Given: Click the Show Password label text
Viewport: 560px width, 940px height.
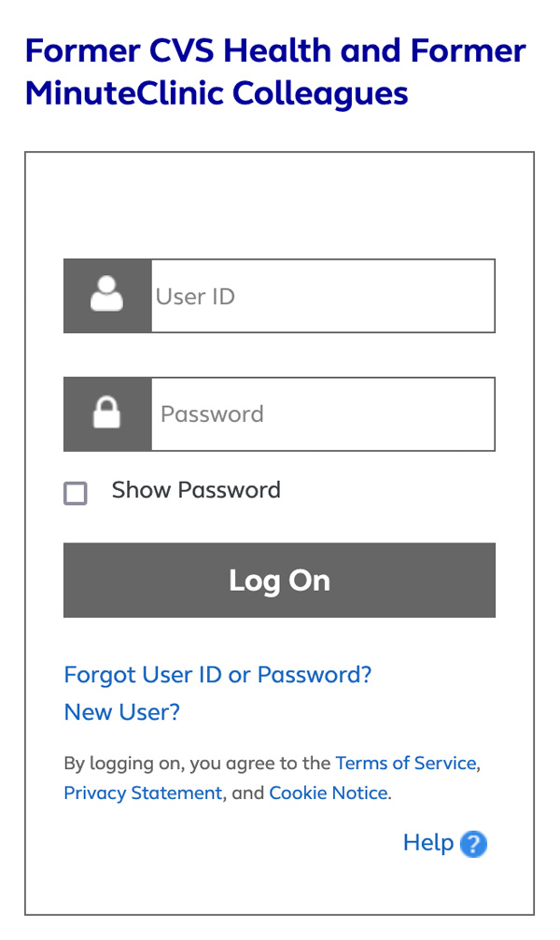Looking at the screenshot, I should [196, 490].
